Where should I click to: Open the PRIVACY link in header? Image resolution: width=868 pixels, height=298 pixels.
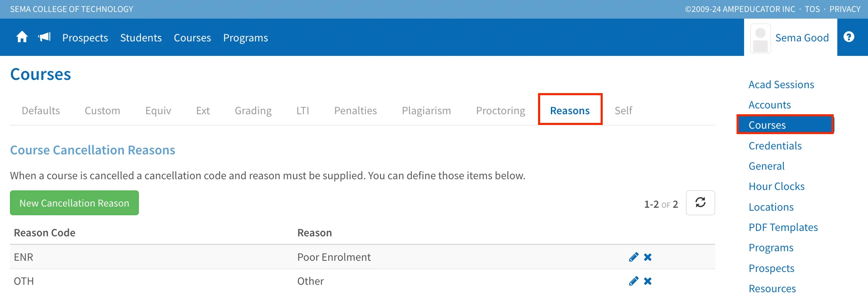(845, 9)
